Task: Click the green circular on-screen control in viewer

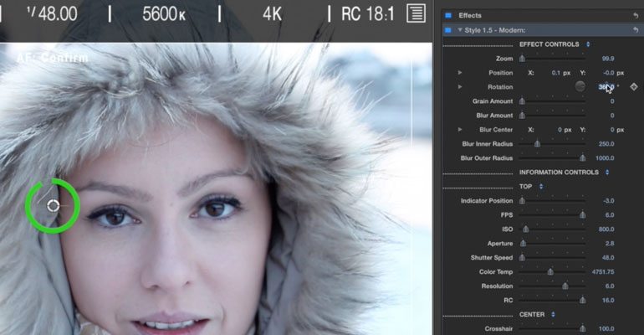Action: (53, 206)
